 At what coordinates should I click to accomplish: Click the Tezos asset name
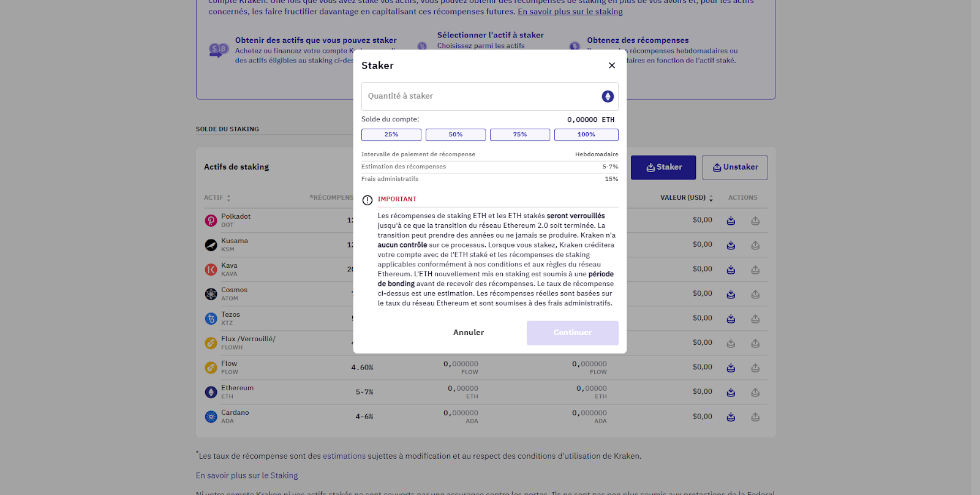231,314
